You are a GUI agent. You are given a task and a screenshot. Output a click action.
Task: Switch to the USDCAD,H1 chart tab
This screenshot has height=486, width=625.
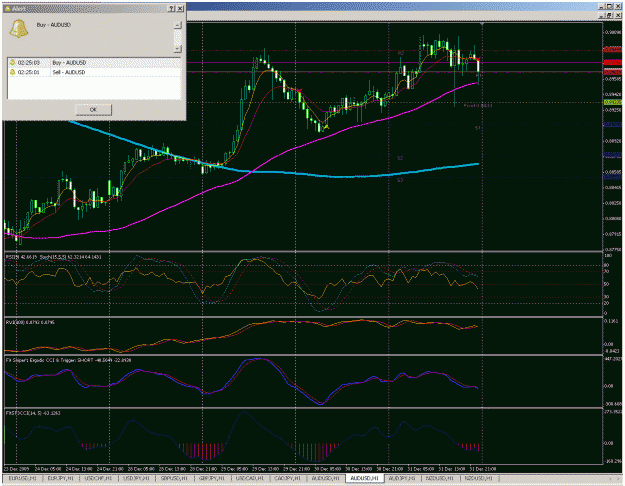point(250,478)
